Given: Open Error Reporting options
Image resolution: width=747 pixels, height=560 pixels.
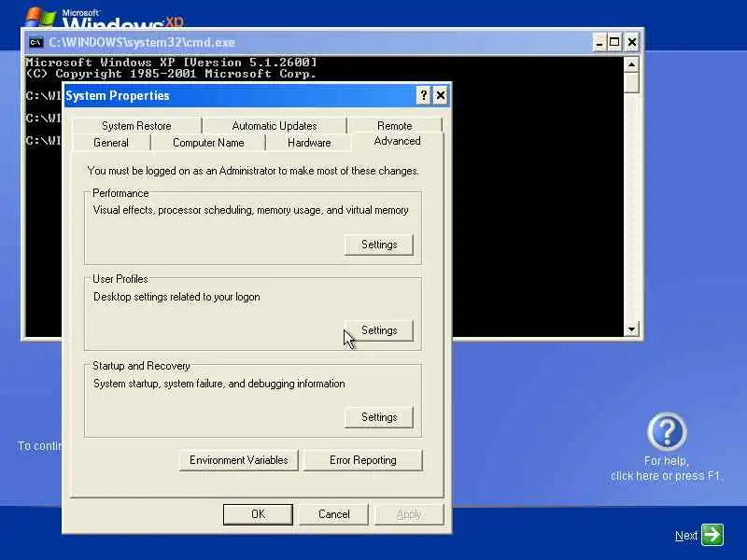Looking at the screenshot, I should tap(363, 460).
